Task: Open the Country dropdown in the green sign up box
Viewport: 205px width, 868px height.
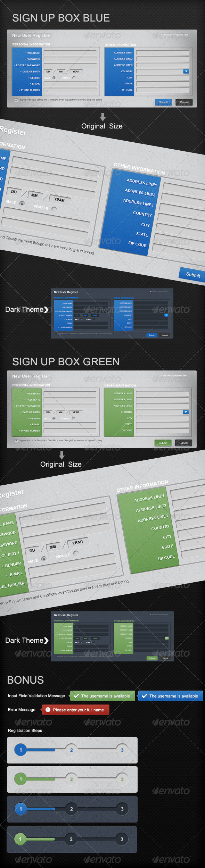Action: point(186,412)
